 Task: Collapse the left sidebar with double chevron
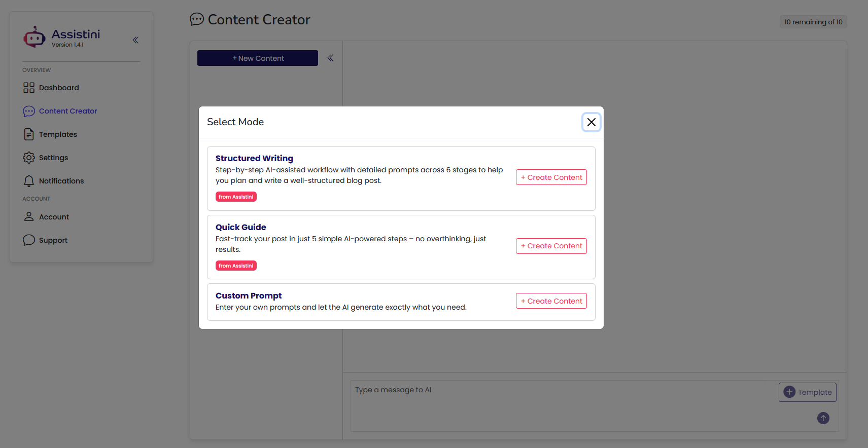coord(135,40)
